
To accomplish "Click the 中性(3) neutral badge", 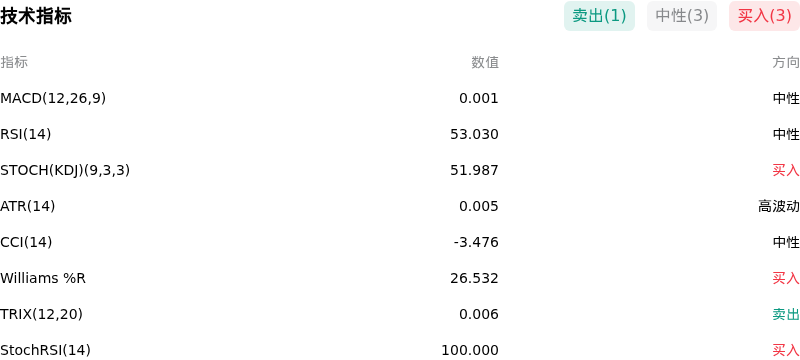I will 682,16.
